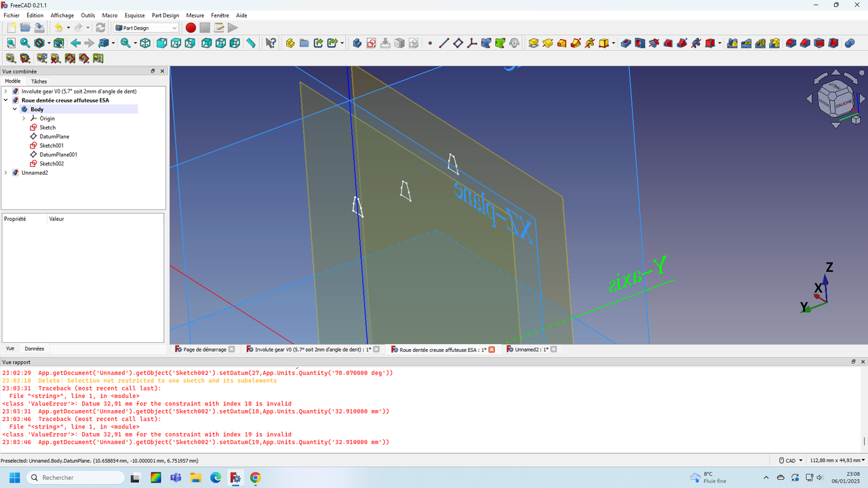
Task: Open the Fichier menu
Action: (x=12, y=15)
